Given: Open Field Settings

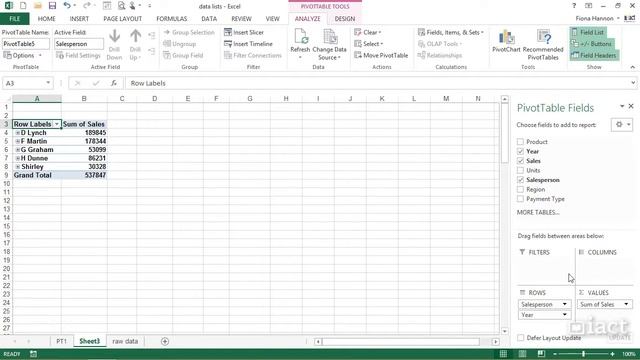Looking at the screenshot, I should pyautogui.click(x=78, y=55).
